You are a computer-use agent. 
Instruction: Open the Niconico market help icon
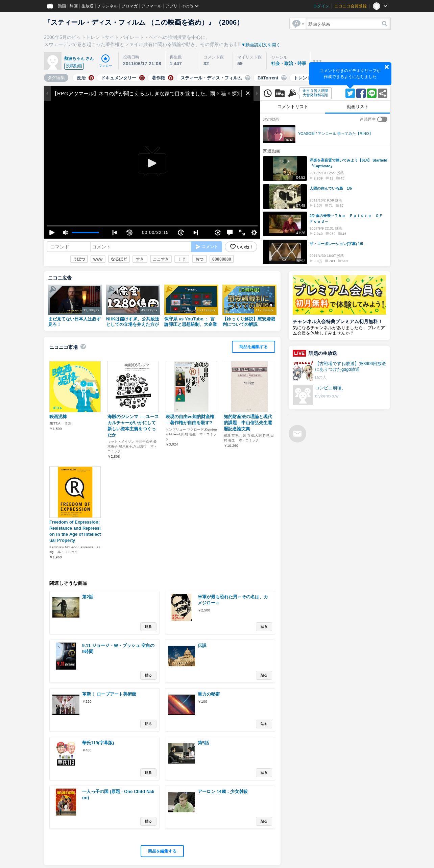point(83,346)
